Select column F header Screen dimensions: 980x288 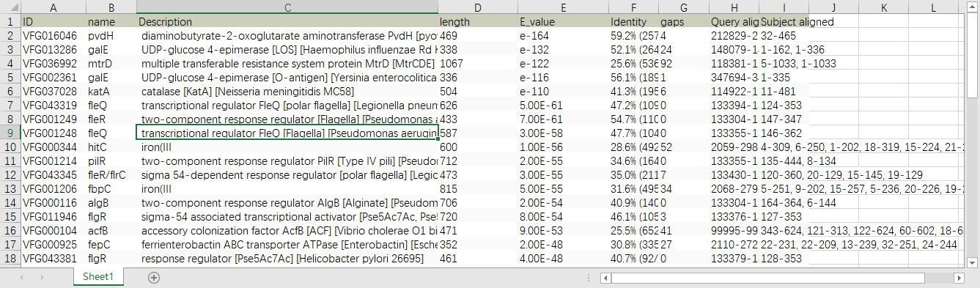tap(633, 7)
